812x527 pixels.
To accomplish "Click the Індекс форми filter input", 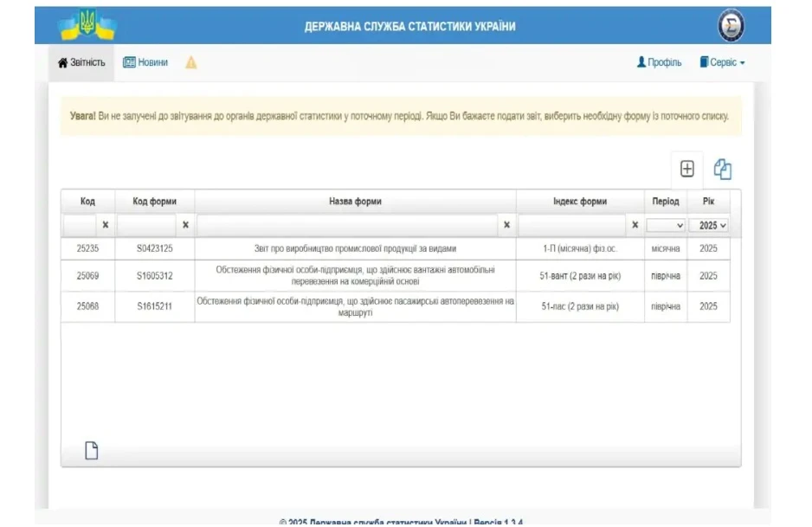I will tap(571, 225).
